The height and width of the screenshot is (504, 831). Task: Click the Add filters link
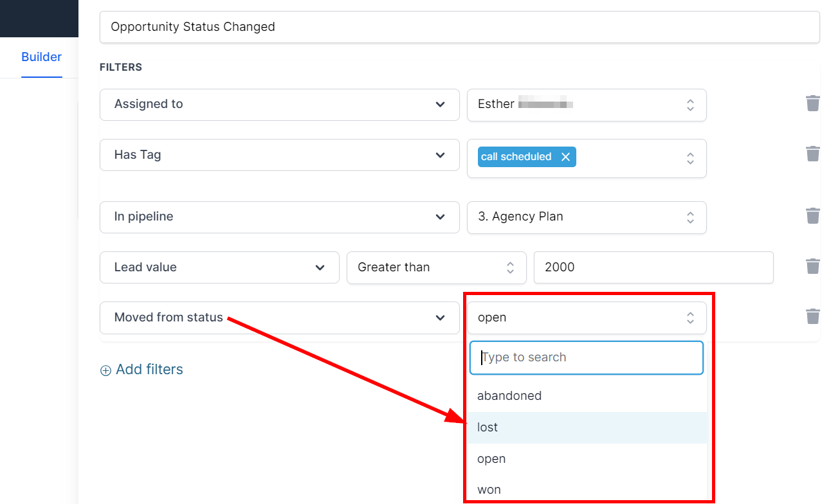point(149,370)
